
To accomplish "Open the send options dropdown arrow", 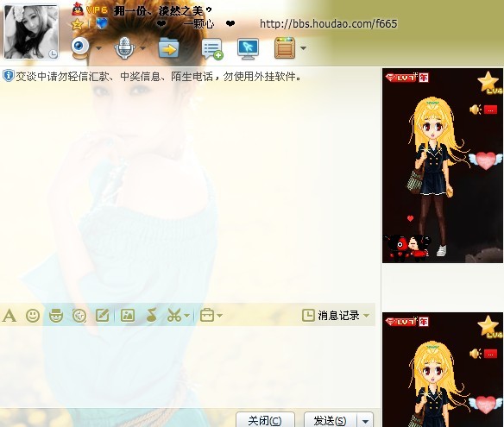I will pos(365,421).
